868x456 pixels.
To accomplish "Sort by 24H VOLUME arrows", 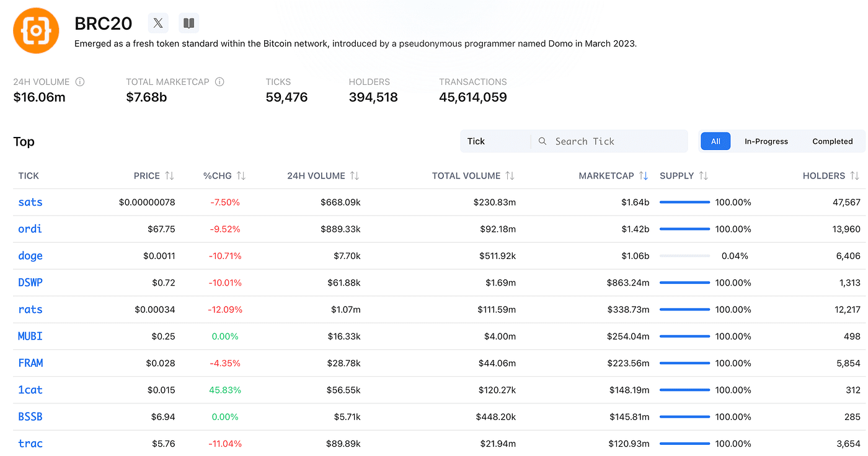I will tap(355, 176).
